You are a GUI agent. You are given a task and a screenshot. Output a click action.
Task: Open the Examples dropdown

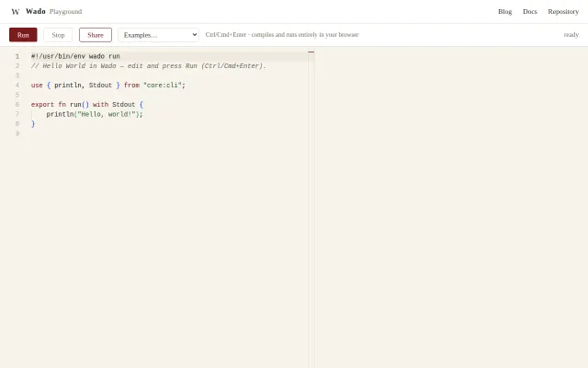point(158,35)
